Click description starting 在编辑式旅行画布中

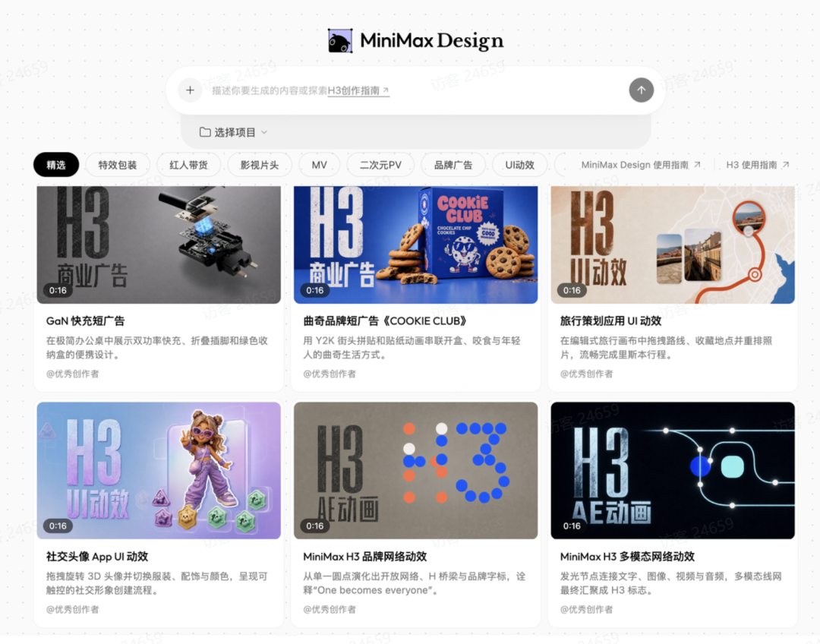click(x=667, y=347)
